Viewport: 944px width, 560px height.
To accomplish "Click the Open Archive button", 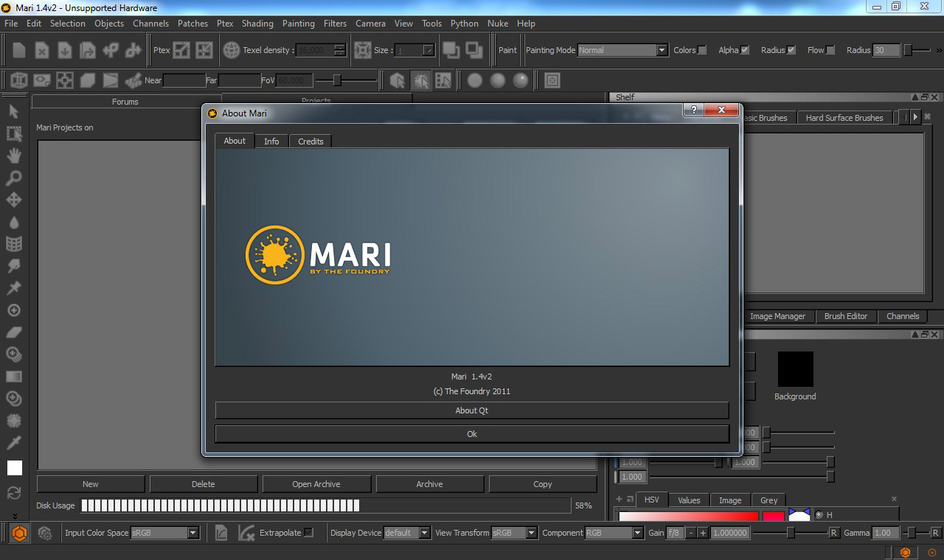I will [316, 484].
